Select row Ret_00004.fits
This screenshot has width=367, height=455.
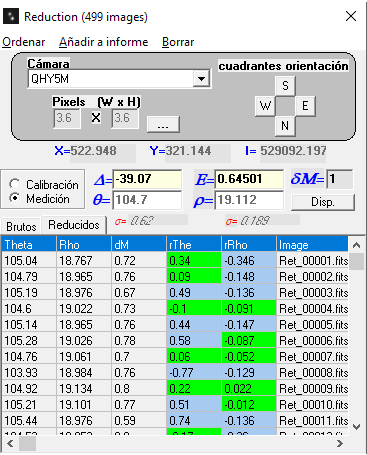[x=175, y=309]
